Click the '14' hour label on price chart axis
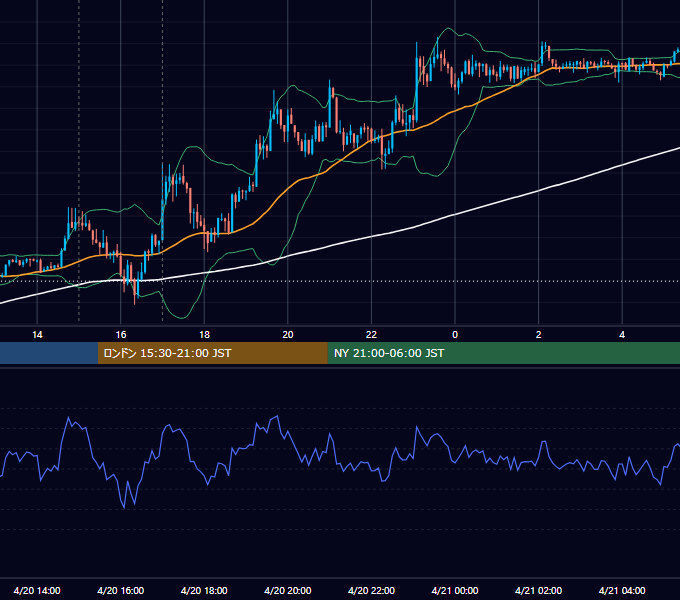Viewport: 680px width, 600px height. coord(37,335)
